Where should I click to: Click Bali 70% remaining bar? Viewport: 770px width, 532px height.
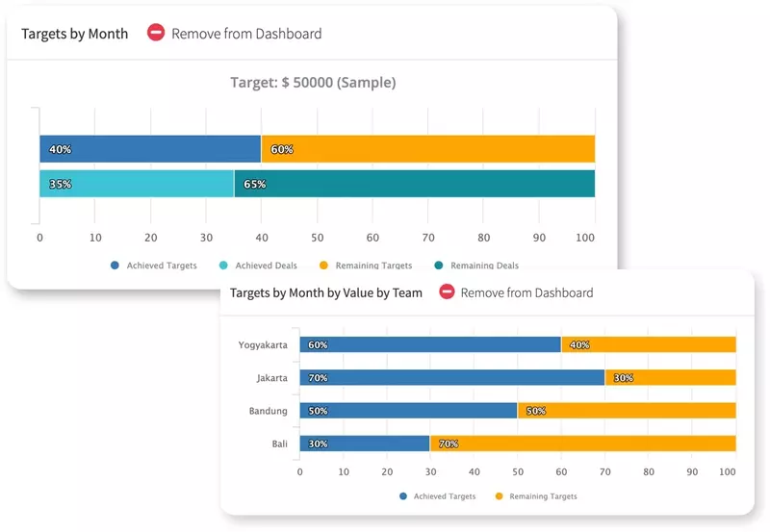pos(583,443)
